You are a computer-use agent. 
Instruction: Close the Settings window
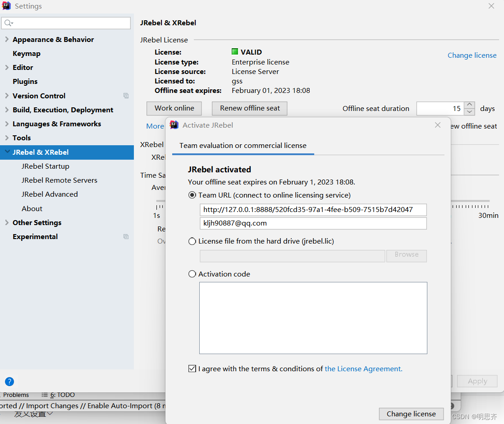(x=491, y=6)
